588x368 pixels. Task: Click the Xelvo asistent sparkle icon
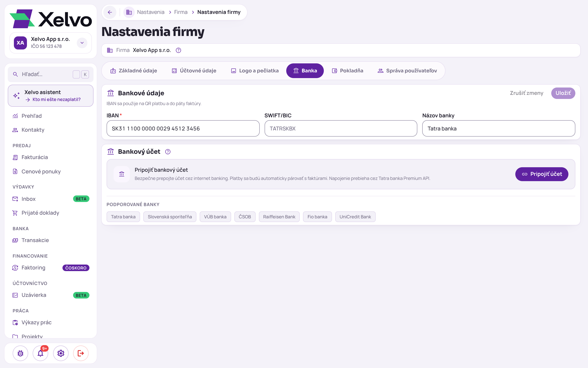point(17,96)
